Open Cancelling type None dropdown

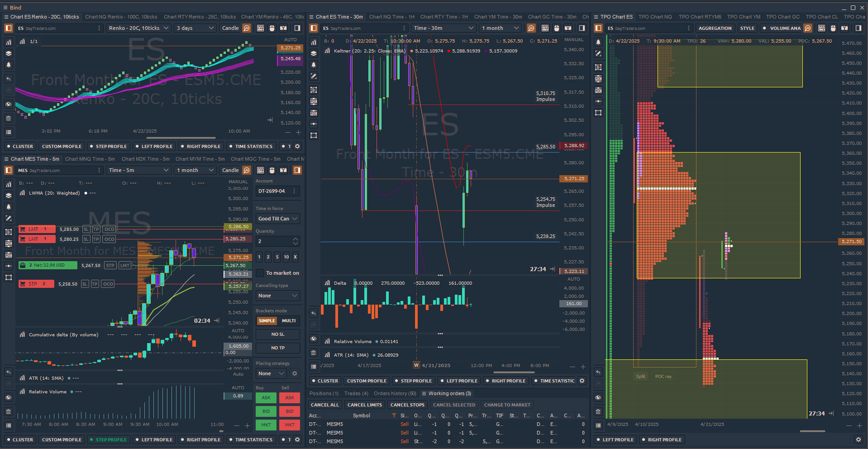tap(277, 296)
